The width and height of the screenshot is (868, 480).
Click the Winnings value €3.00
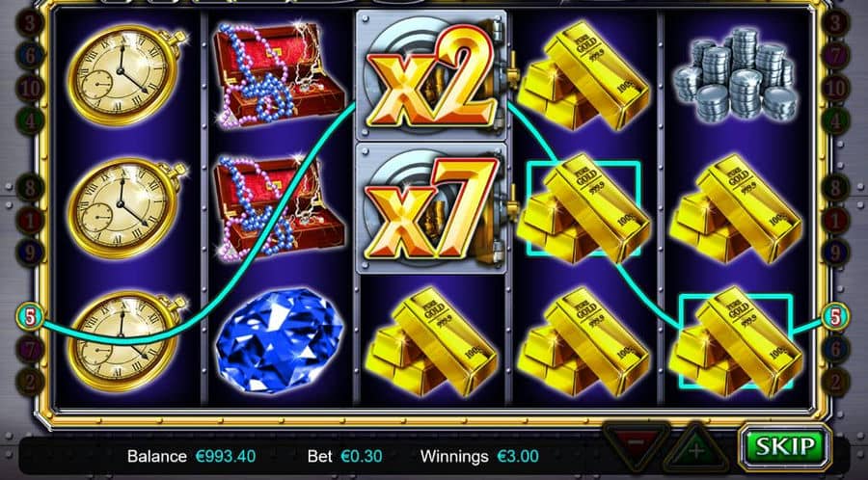(518, 457)
